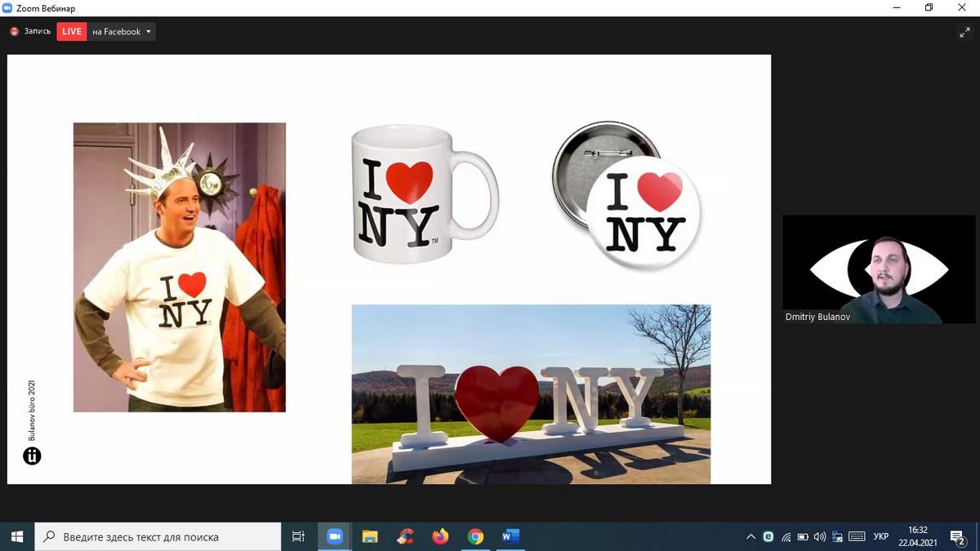Screen dimensions: 980x551
Task: Launch CCleaner from the taskbar
Action: (405, 536)
